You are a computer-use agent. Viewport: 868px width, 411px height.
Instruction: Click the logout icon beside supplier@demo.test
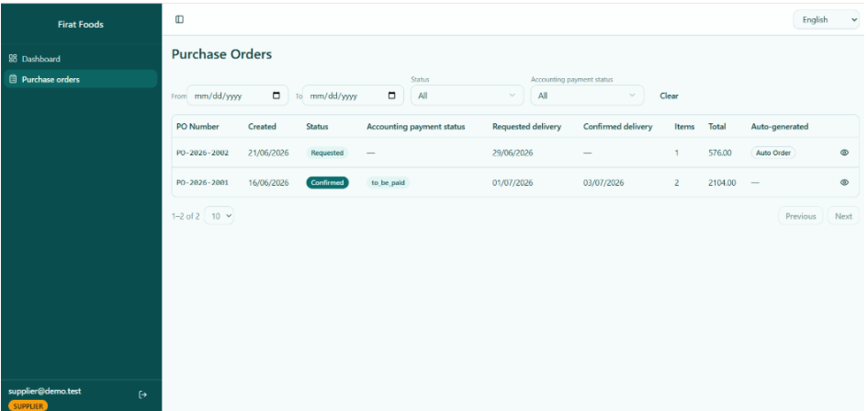(x=142, y=395)
